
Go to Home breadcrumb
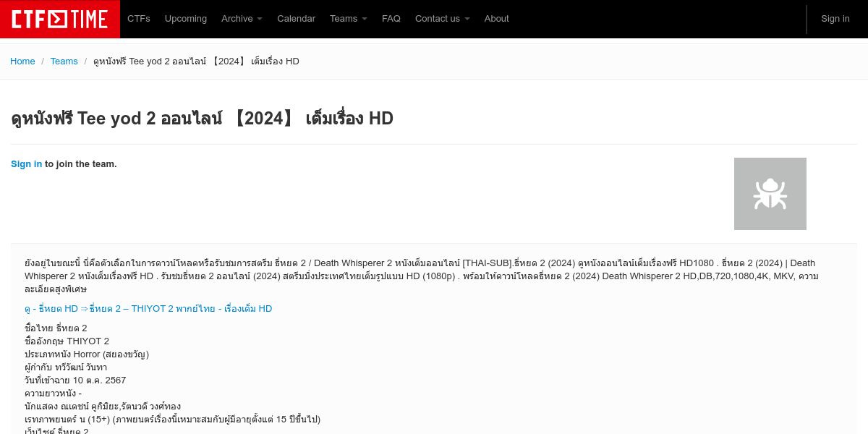pos(22,61)
